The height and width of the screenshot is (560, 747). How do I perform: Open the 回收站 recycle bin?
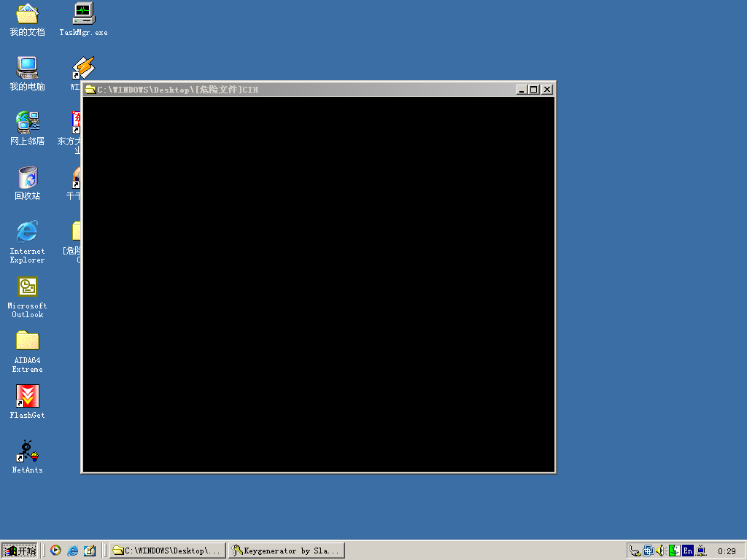(x=27, y=177)
